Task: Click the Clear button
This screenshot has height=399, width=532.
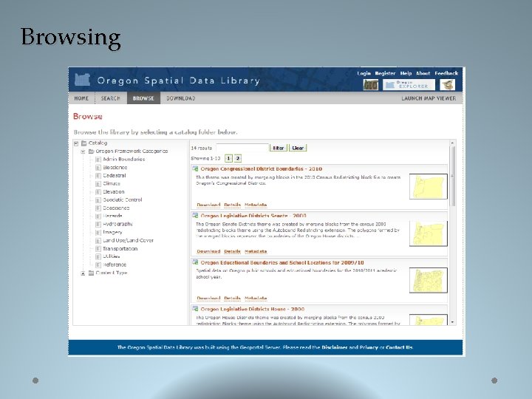Action: coord(298,148)
